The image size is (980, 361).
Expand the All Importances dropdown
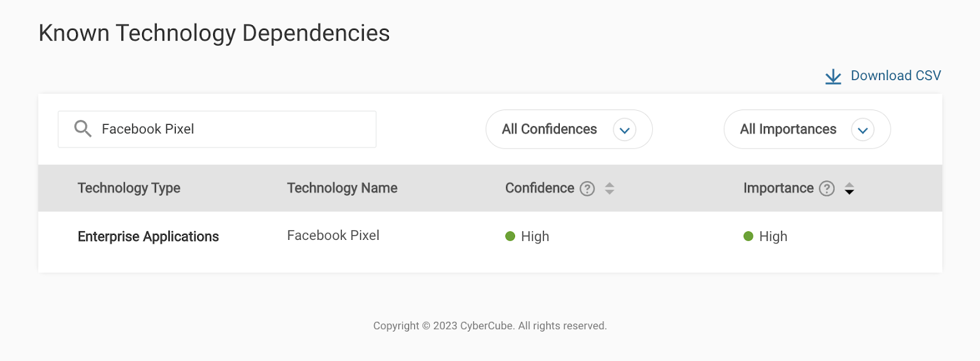pos(807,129)
